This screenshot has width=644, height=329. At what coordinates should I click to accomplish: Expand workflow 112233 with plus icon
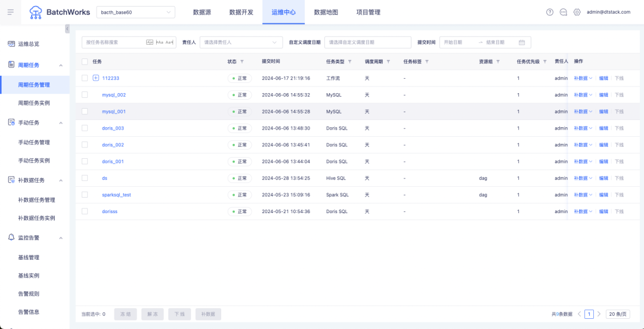pos(95,78)
